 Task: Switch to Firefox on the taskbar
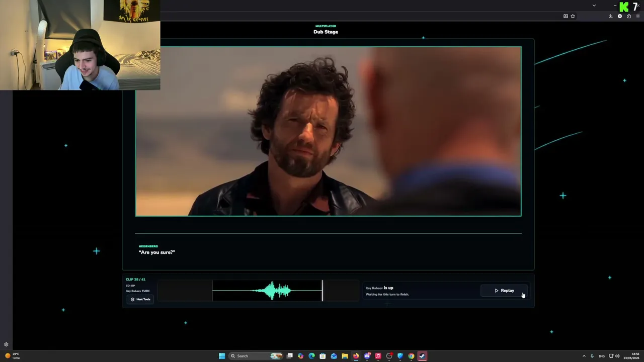[356, 356]
